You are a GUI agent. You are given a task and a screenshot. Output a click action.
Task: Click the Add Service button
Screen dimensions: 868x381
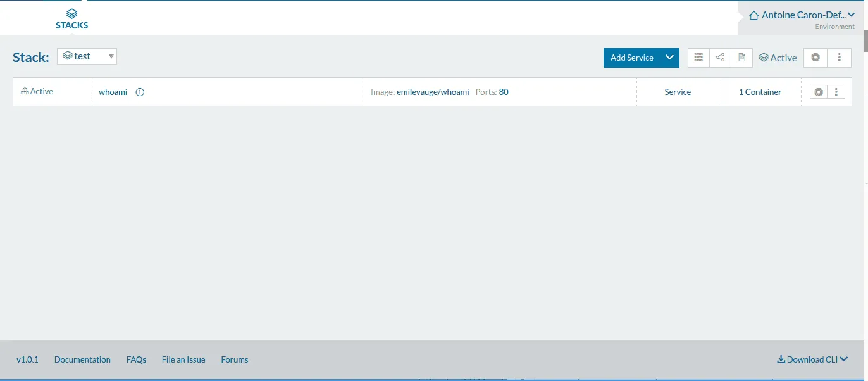click(x=631, y=58)
